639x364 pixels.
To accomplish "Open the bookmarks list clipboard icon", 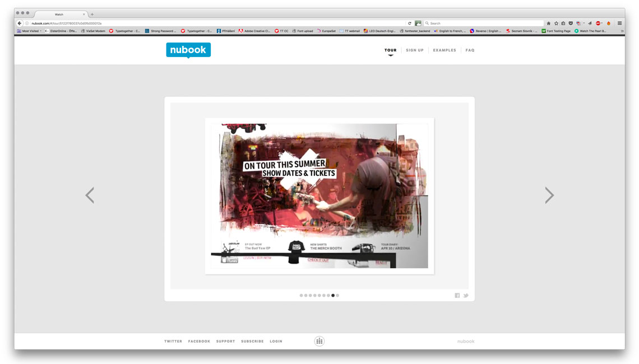I will click(563, 23).
